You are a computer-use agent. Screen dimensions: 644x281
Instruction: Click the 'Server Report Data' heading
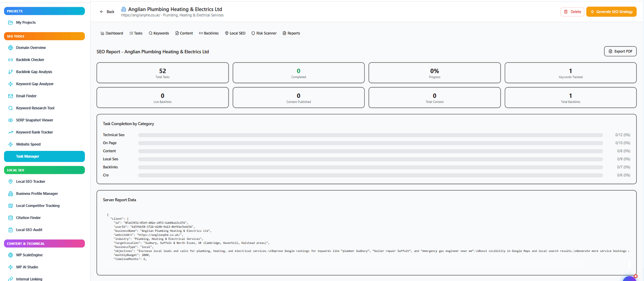[x=120, y=200]
